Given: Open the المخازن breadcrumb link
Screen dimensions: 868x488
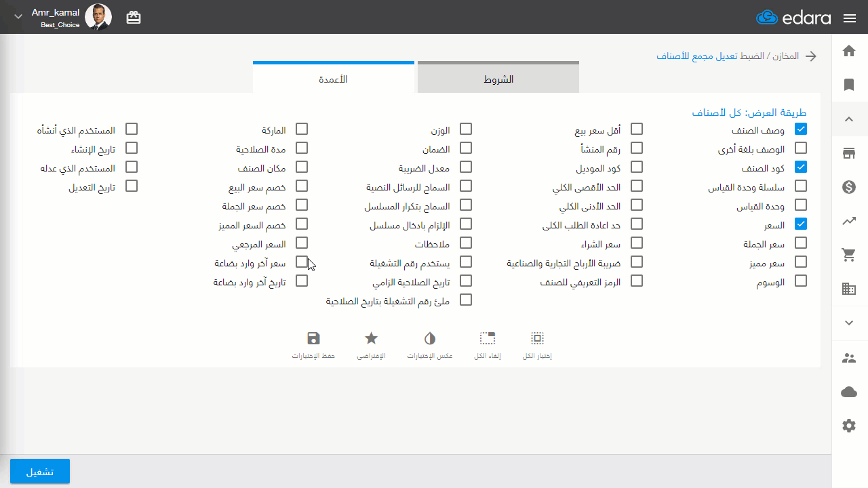Looking at the screenshot, I should [x=786, y=56].
